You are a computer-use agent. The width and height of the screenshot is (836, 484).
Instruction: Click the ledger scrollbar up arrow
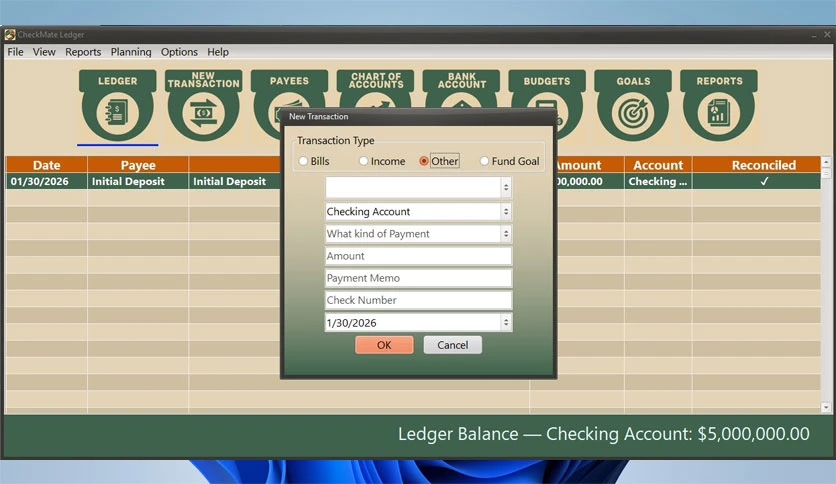pyautogui.click(x=826, y=162)
